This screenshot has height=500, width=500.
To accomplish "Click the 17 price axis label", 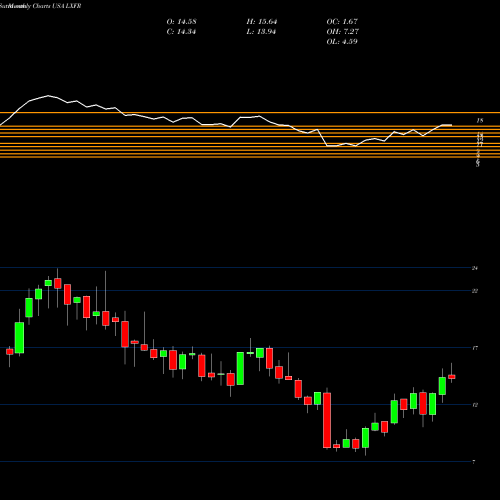I will (x=475, y=348).
